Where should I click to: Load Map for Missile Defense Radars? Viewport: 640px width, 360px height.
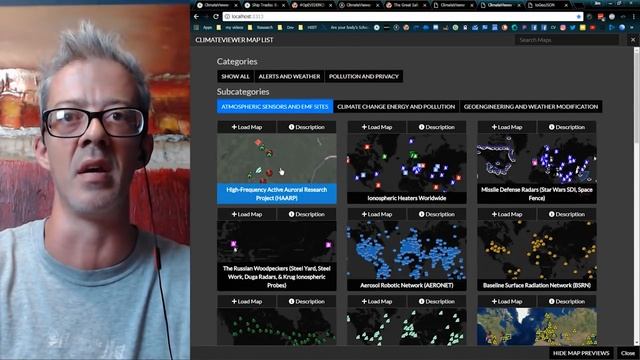click(x=507, y=127)
